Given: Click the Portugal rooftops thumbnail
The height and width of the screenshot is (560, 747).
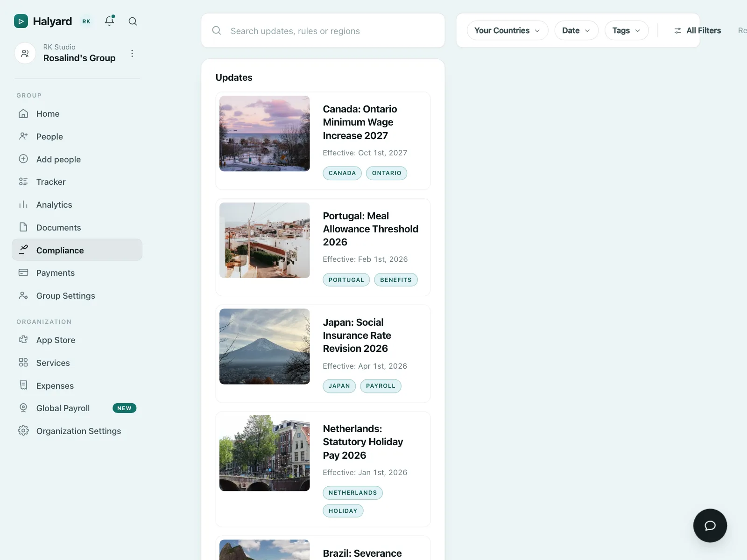Looking at the screenshot, I should 265,240.
